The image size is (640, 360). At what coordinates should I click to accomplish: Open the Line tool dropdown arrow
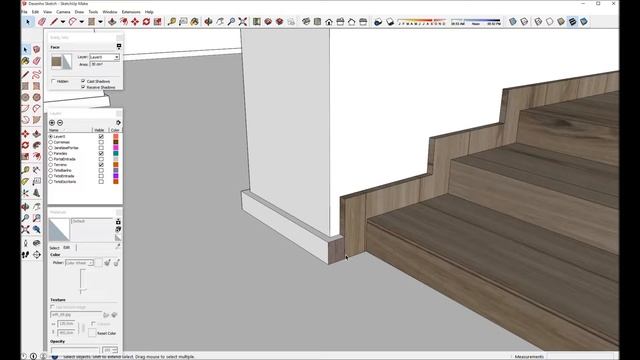[x=63, y=22]
